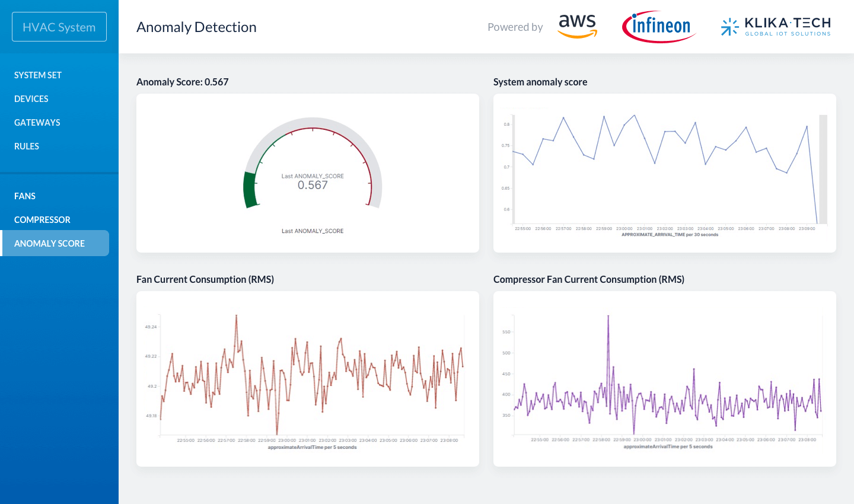Click the Infineon logo
The width and height of the screenshot is (854, 504).
point(659,27)
